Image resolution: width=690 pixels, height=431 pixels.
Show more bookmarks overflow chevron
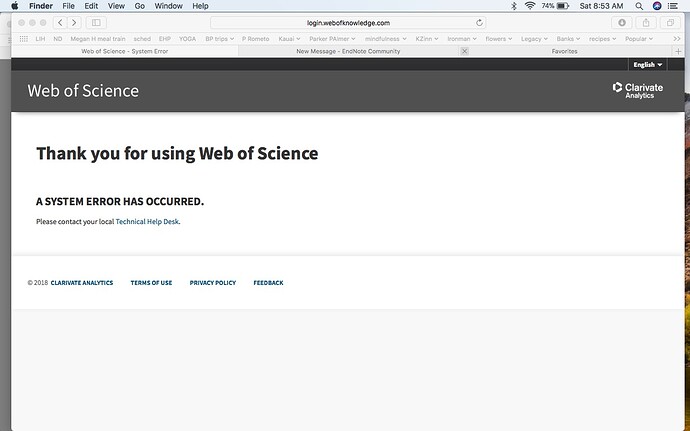click(677, 39)
